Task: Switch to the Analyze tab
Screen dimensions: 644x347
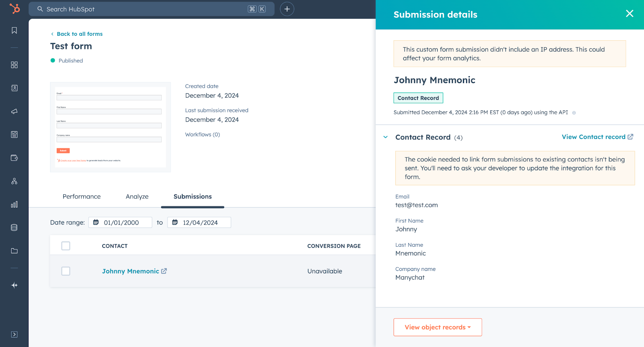Action: pos(137,196)
